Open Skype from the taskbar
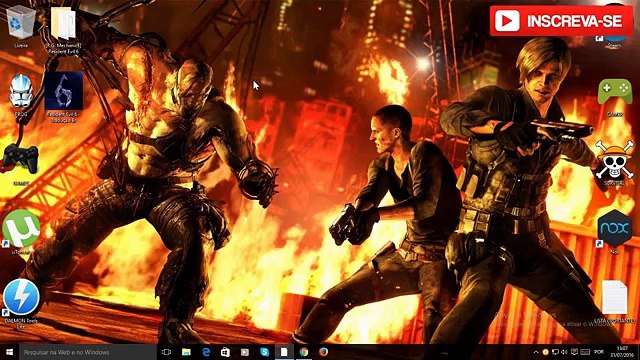640x360 pixels. pyautogui.click(x=264, y=352)
